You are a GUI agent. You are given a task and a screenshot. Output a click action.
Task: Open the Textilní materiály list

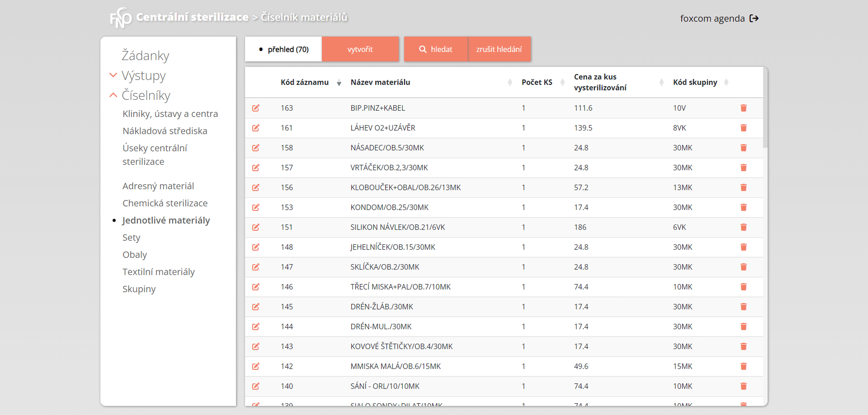click(x=158, y=272)
